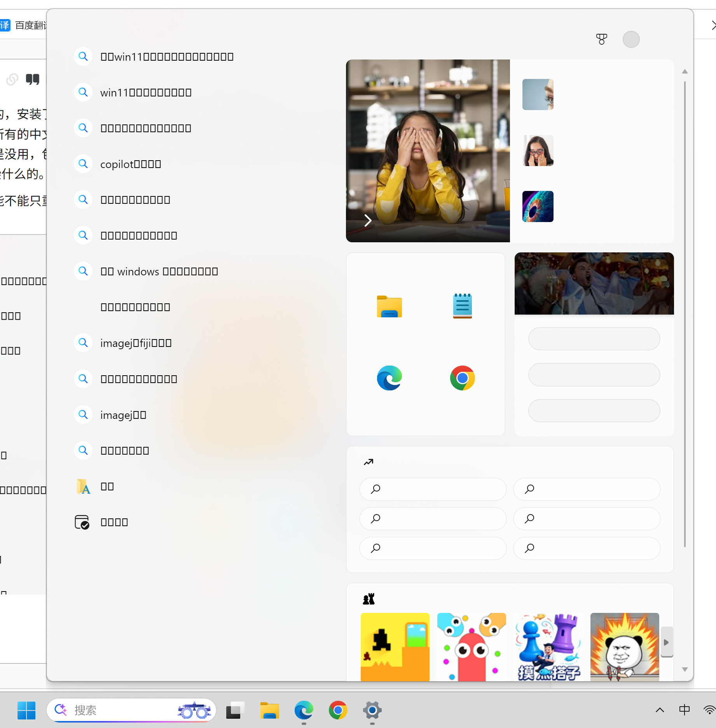This screenshot has height=728, width=716.
Task: Launch Microsoft Edge from the apps card
Action: click(x=389, y=378)
